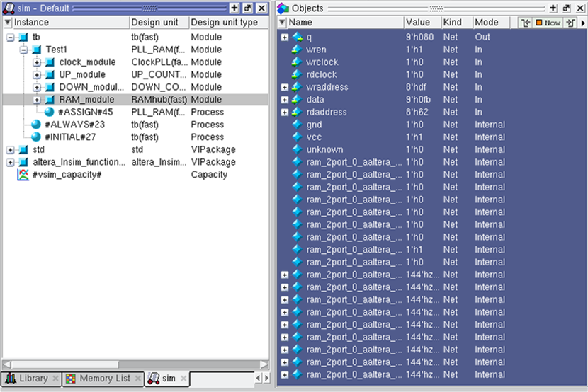Expand the clock_module instance
This screenshot has height=392, width=588.
[x=37, y=62]
